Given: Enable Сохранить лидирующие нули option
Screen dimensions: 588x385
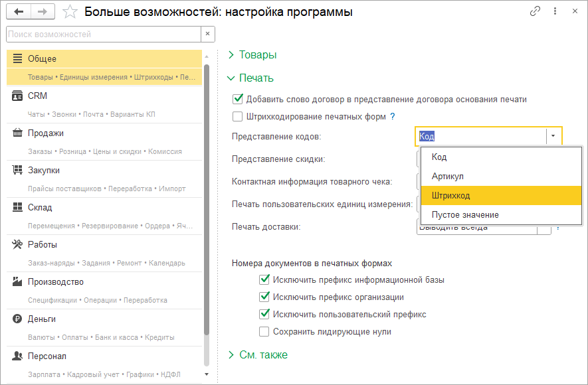Looking at the screenshot, I should click(x=264, y=332).
